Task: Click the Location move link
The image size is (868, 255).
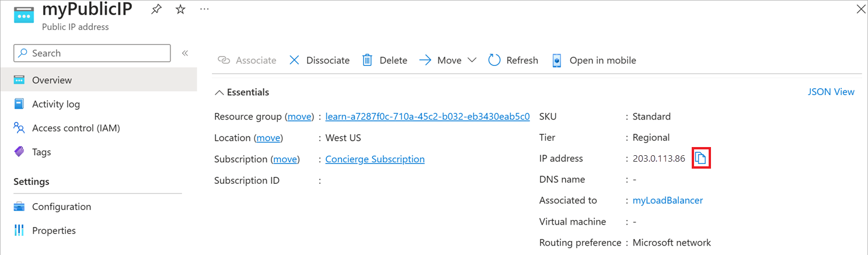Action: (269, 138)
